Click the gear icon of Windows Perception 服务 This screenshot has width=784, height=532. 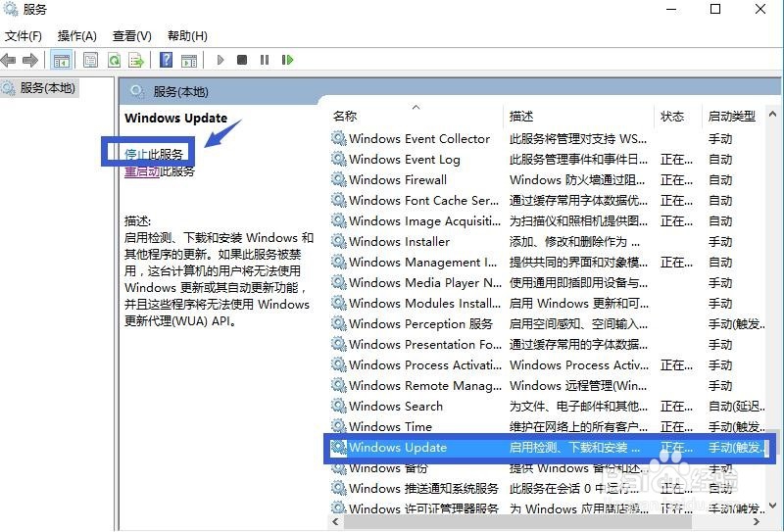coord(339,323)
